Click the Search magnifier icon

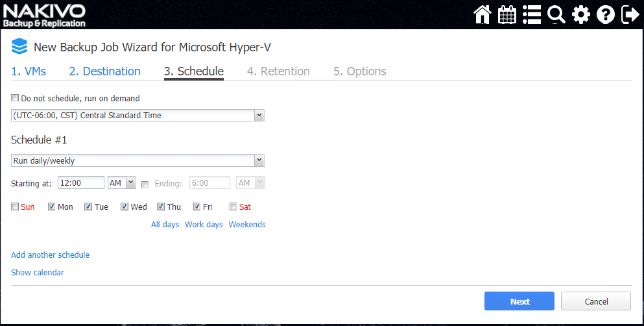(556, 14)
